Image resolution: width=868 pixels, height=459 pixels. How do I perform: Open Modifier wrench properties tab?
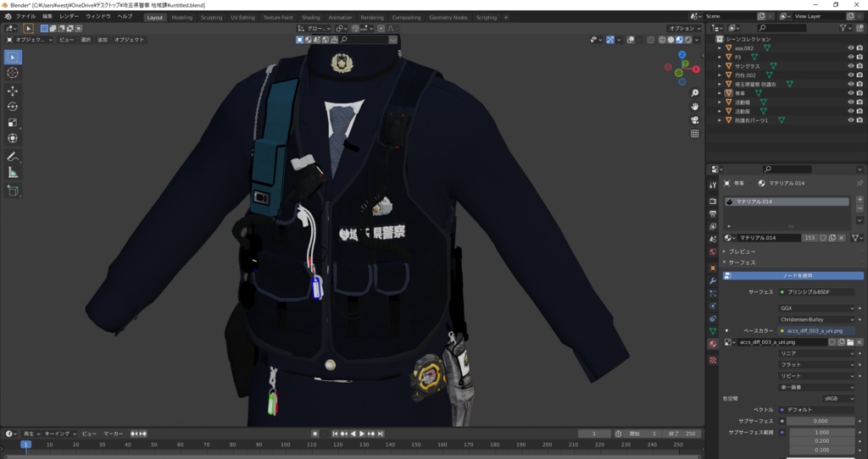coord(713,281)
